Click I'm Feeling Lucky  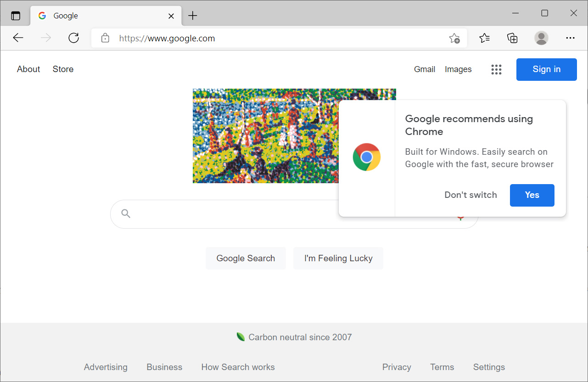pos(338,258)
